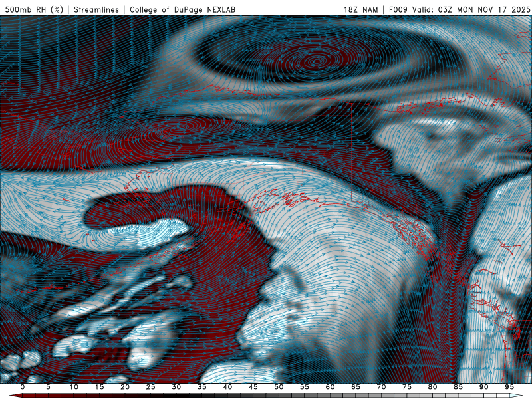
Task: Click the '20' colorbar label
Action: pos(125,387)
